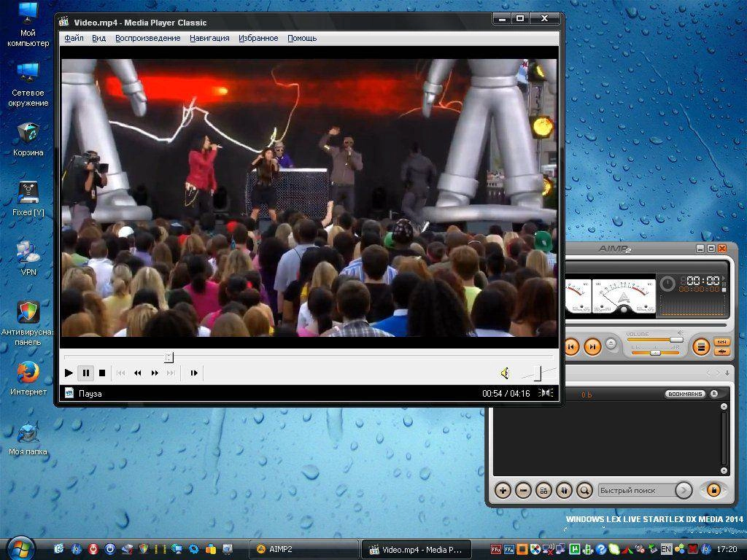This screenshot has width=747, height=560.
Task: Select the Моя папка desktop icon
Action: (x=28, y=438)
